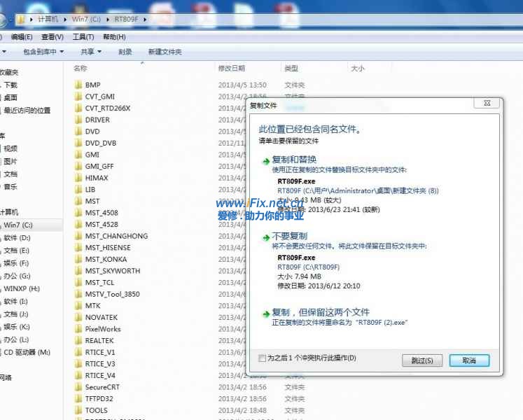This screenshot has width=523, height=420.
Task: Open the 共享 dropdown in the toolbar
Action: pos(90,52)
